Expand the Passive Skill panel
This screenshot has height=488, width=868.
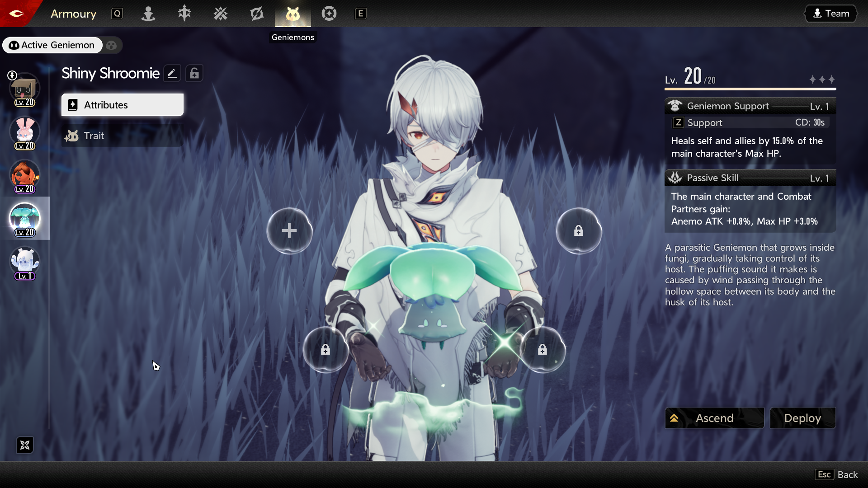pos(750,178)
